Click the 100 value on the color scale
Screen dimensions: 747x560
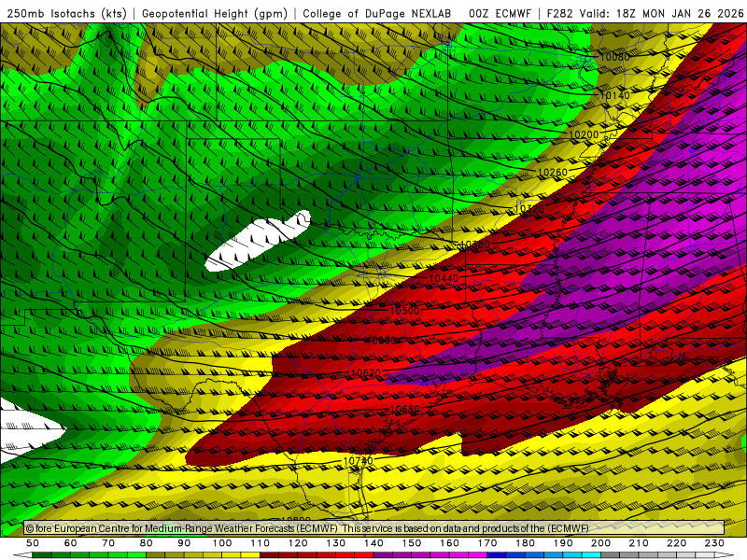pos(222,543)
